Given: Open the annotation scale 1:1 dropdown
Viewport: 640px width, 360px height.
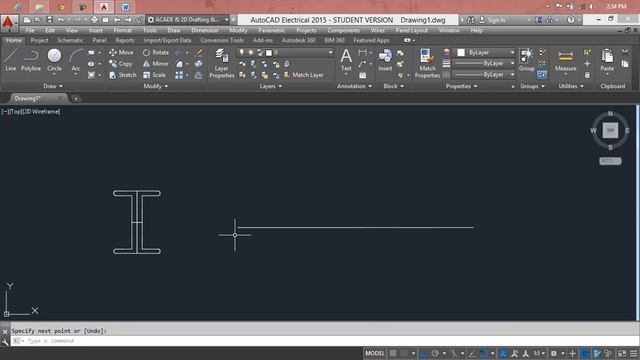Looking at the screenshot, I should pyautogui.click(x=539, y=353).
